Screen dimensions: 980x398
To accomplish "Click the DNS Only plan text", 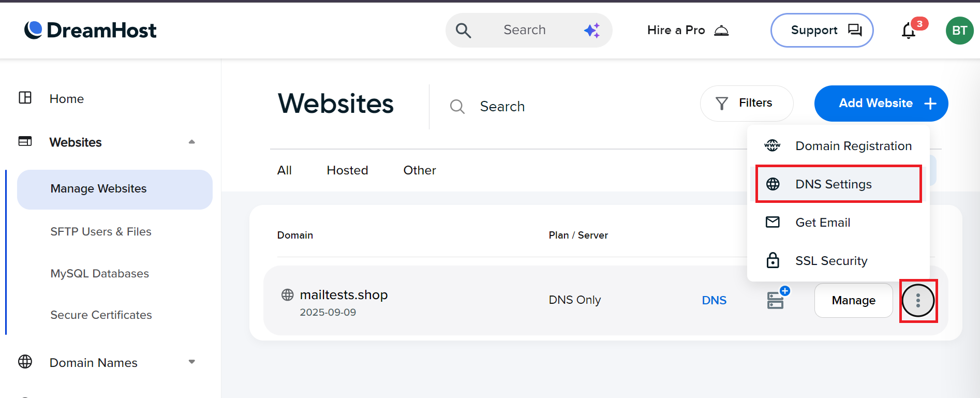I will click(x=575, y=300).
